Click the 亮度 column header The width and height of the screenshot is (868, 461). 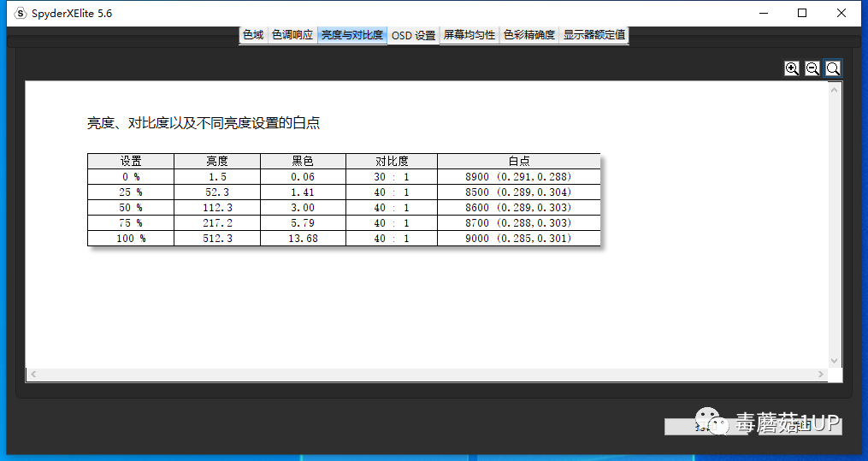(x=217, y=161)
